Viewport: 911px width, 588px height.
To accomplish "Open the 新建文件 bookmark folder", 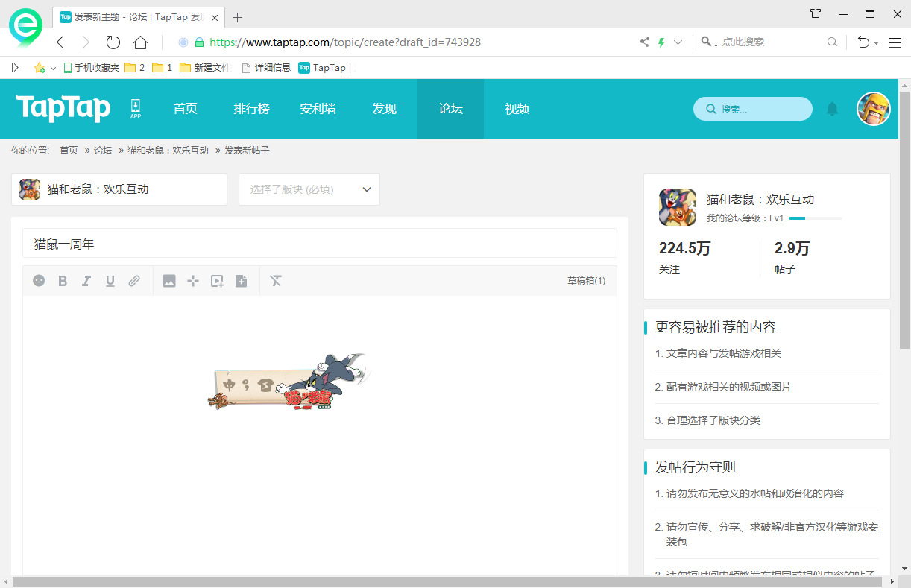I will coord(205,68).
